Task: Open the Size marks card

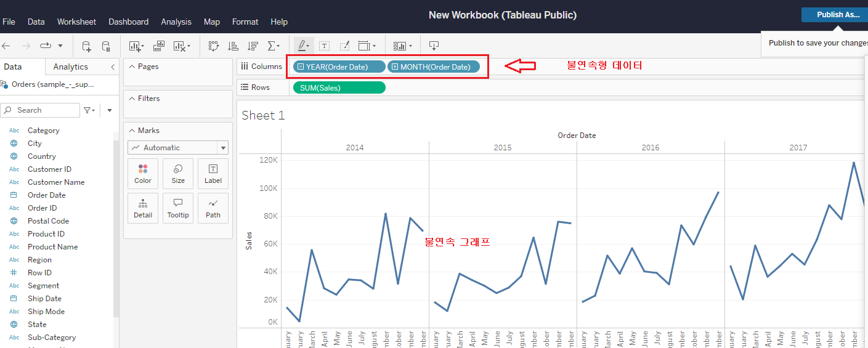Action: click(178, 174)
